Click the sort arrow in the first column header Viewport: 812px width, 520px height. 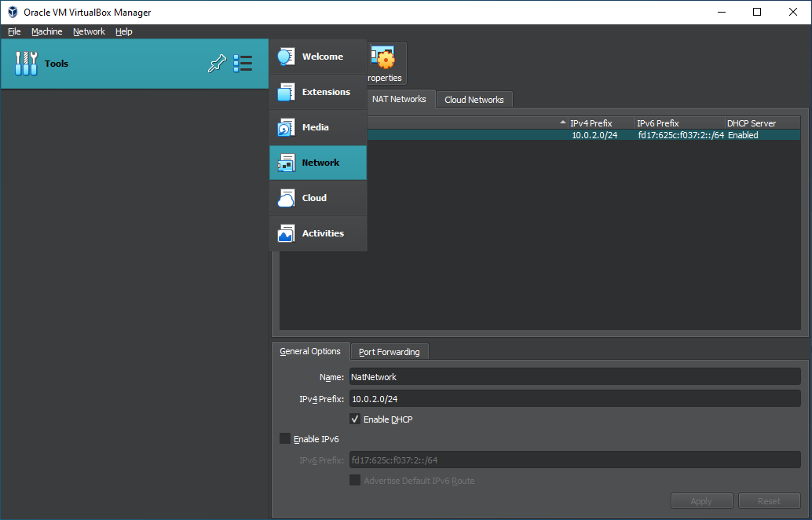[563, 123]
